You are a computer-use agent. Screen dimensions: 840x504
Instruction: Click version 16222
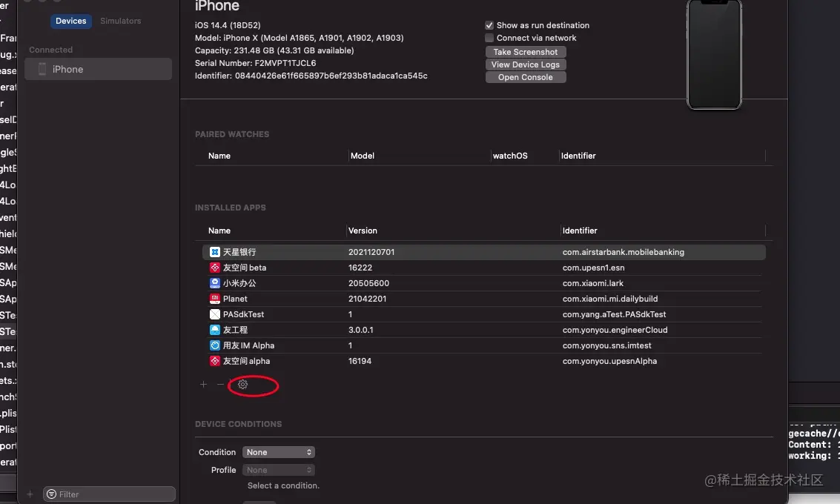click(x=360, y=268)
